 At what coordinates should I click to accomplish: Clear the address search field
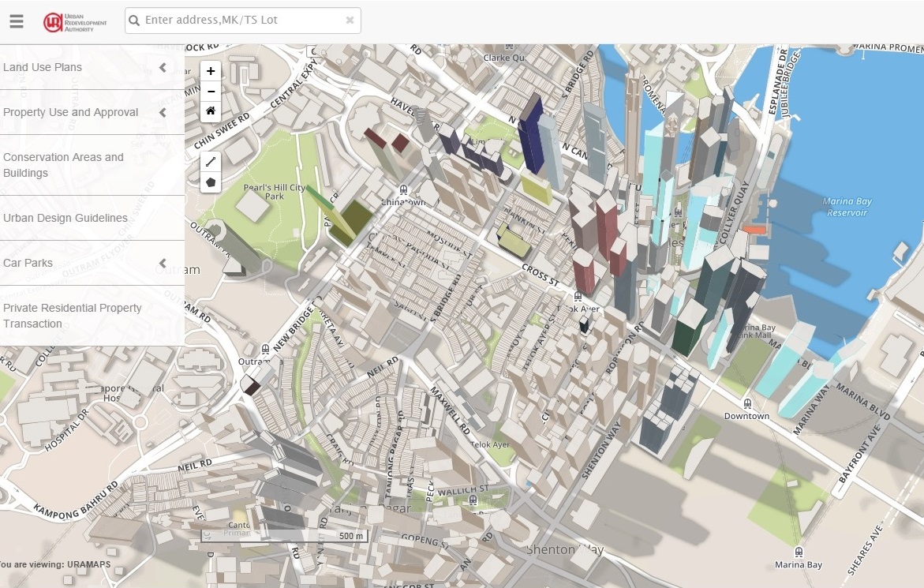pos(349,20)
